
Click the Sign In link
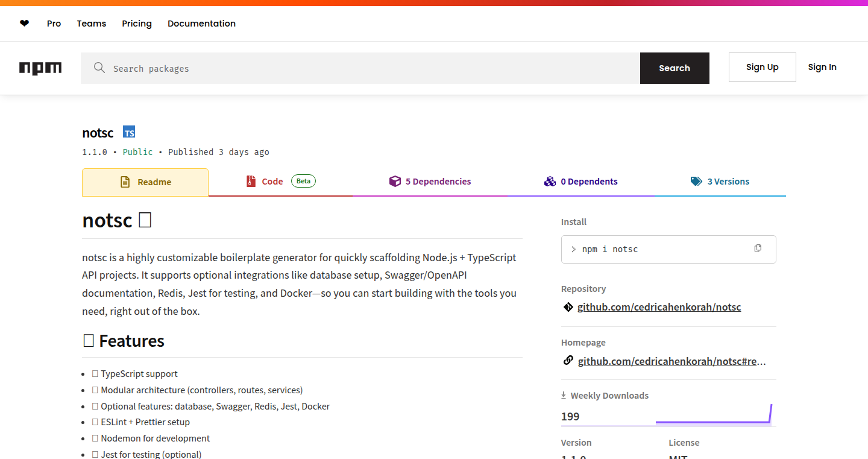pyautogui.click(x=822, y=67)
